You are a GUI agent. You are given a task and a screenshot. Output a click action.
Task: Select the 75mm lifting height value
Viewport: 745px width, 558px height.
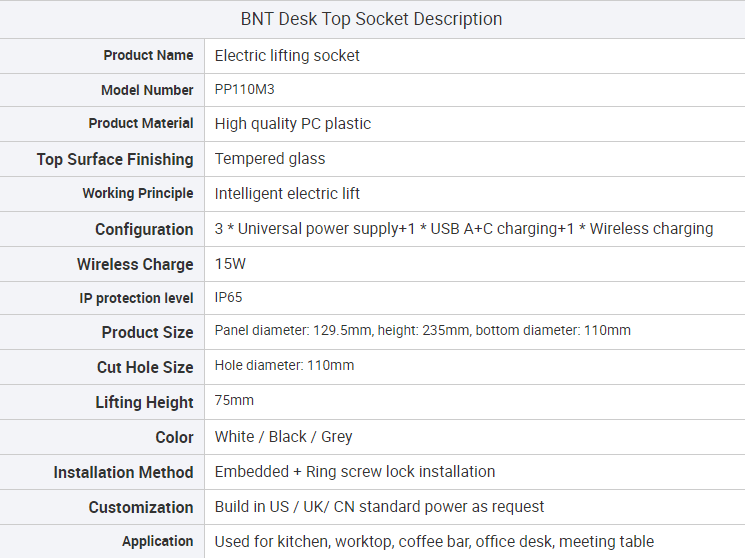234,400
